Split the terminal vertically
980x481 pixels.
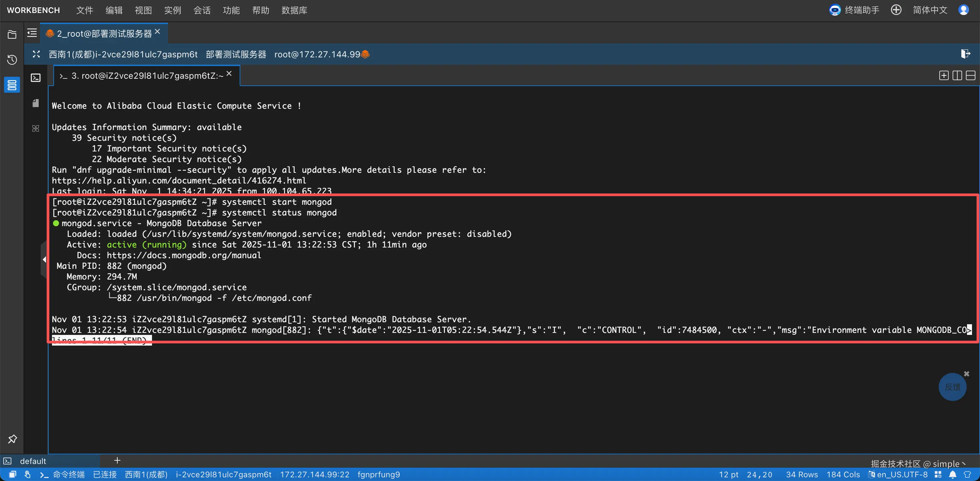[957, 75]
